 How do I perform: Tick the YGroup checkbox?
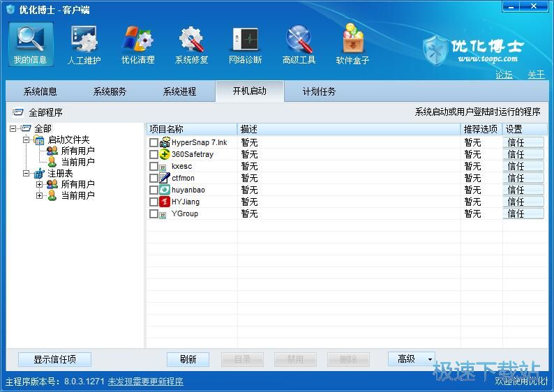pos(154,213)
